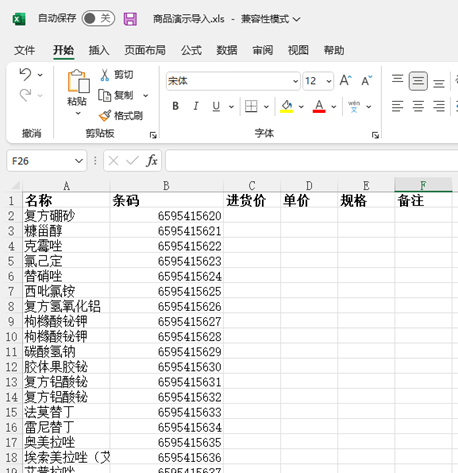The image size is (458, 473).
Task: Select column A header
Action: tap(66, 186)
